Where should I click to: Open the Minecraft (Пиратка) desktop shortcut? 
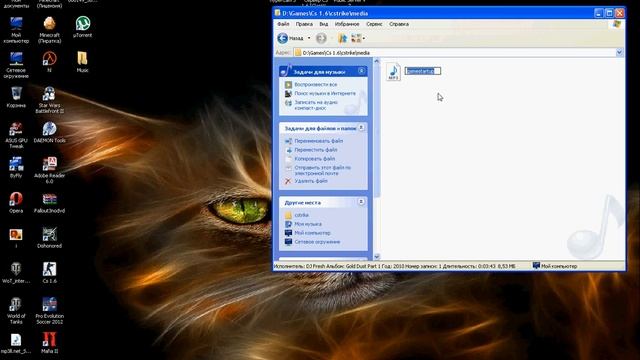point(49,30)
